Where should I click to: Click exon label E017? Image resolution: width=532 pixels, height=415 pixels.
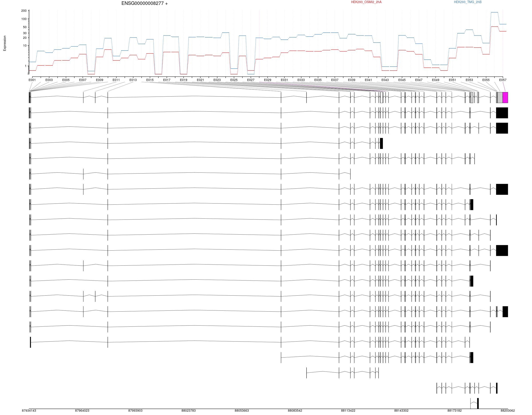167,80
